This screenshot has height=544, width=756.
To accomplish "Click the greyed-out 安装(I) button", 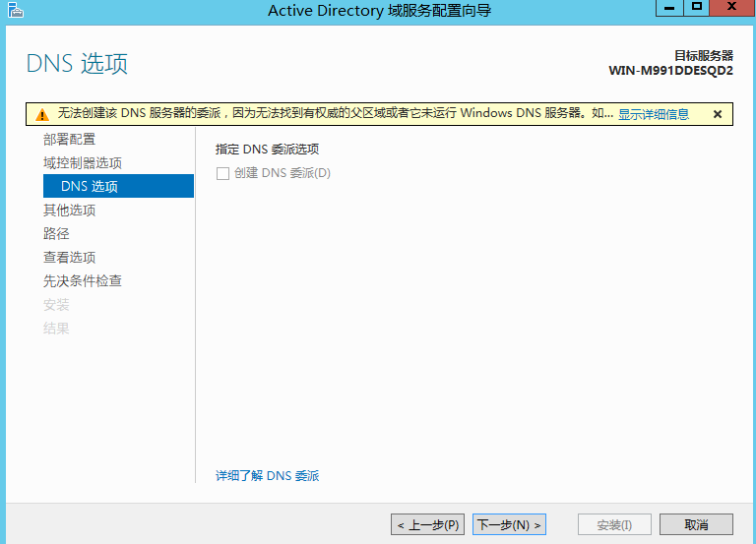I will (614, 524).
